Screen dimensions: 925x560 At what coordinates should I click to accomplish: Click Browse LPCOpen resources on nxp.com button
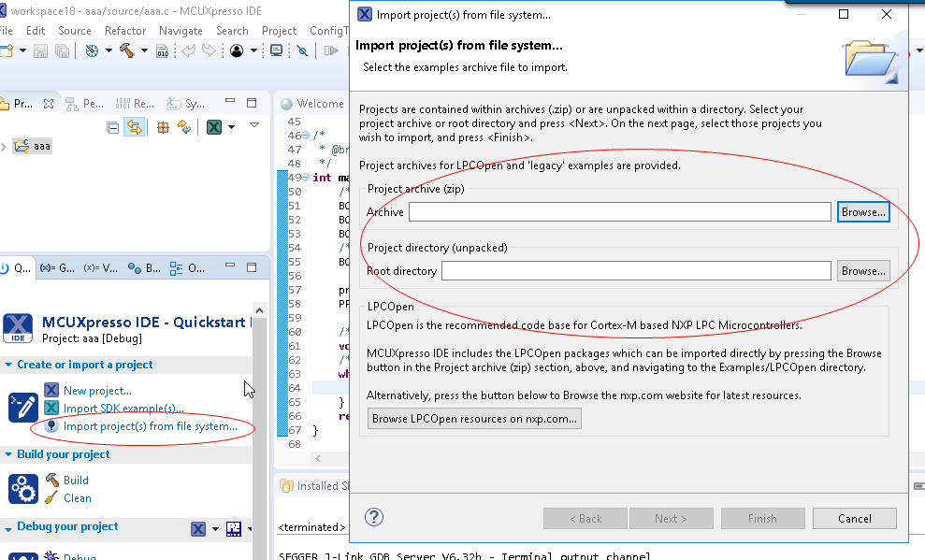pos(474,419)
